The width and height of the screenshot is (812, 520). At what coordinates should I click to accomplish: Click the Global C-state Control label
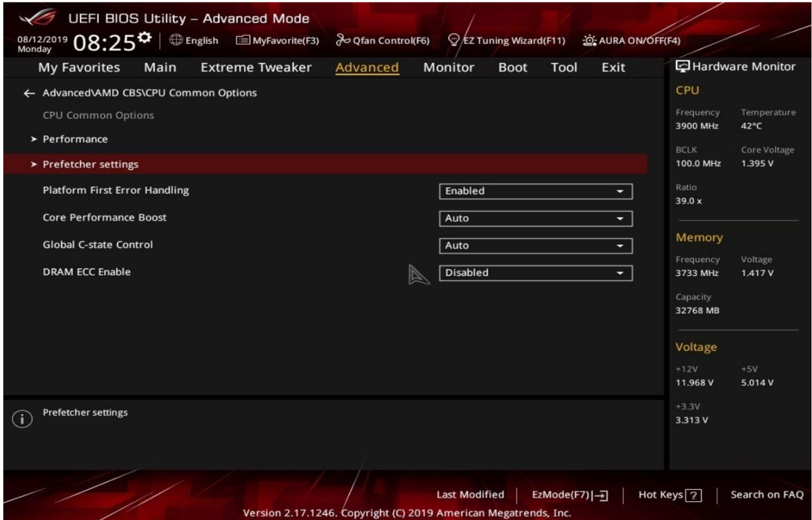point(97,245)
